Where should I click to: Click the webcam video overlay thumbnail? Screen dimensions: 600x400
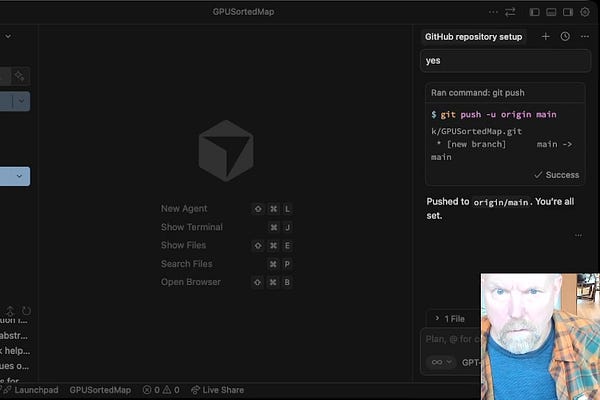[x=540, y=336]
